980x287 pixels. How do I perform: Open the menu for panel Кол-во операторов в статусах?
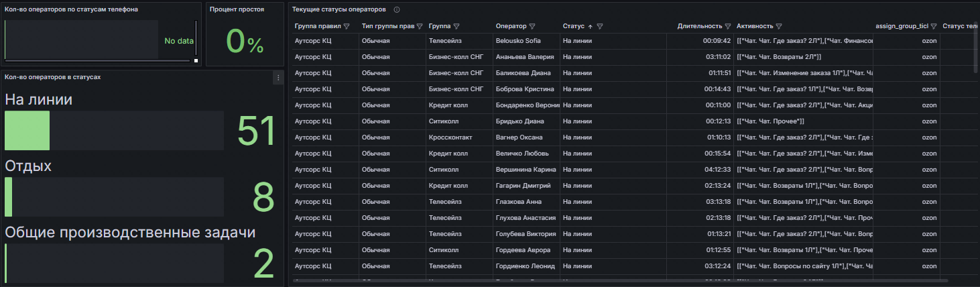[278, 78]
